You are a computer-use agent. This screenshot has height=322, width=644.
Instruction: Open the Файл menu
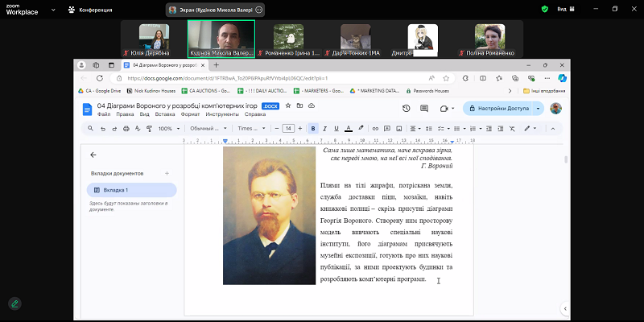[104, 114]
